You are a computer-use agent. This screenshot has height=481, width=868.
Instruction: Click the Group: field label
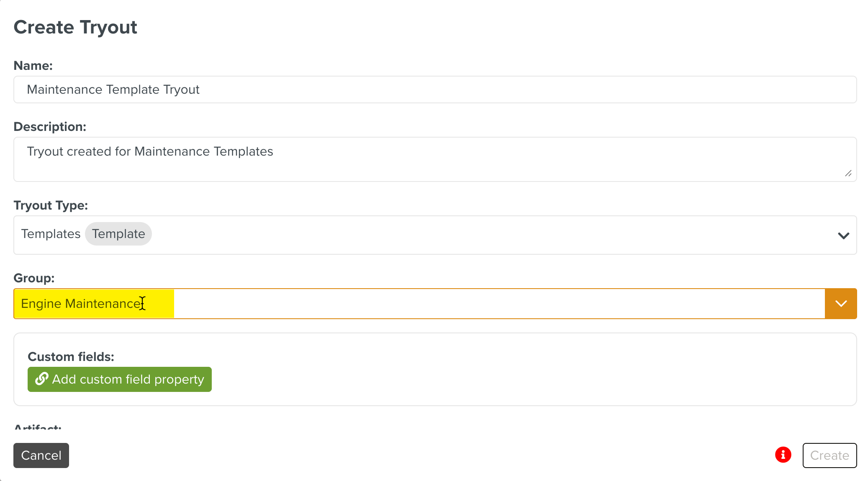coord(34,278)
